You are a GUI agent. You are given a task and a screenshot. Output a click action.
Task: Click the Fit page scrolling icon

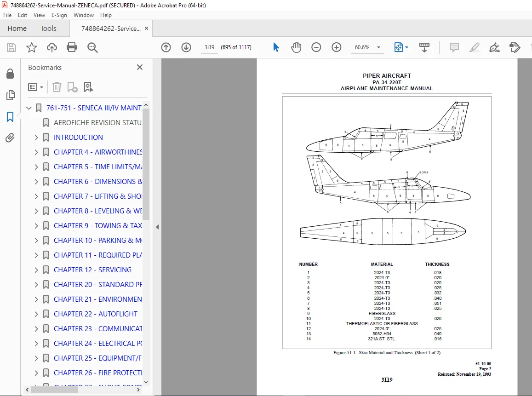click(398, 47)
